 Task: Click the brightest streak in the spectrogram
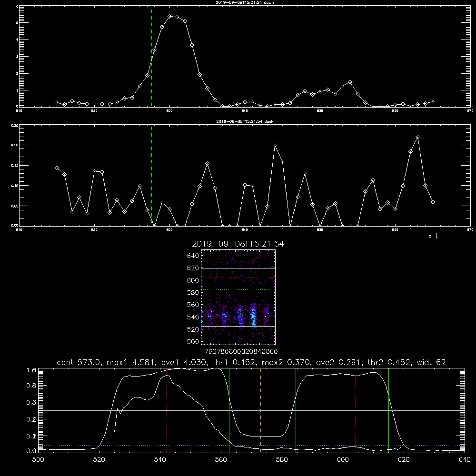254,316
